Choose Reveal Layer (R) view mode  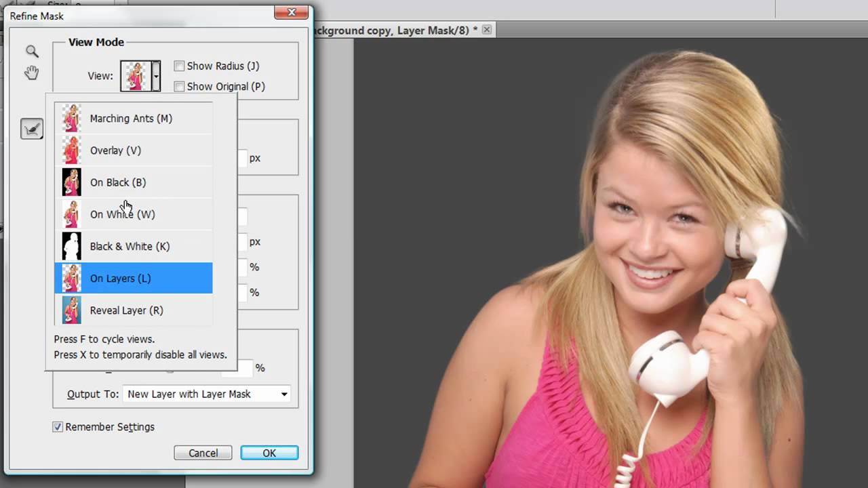click(134, 310)
